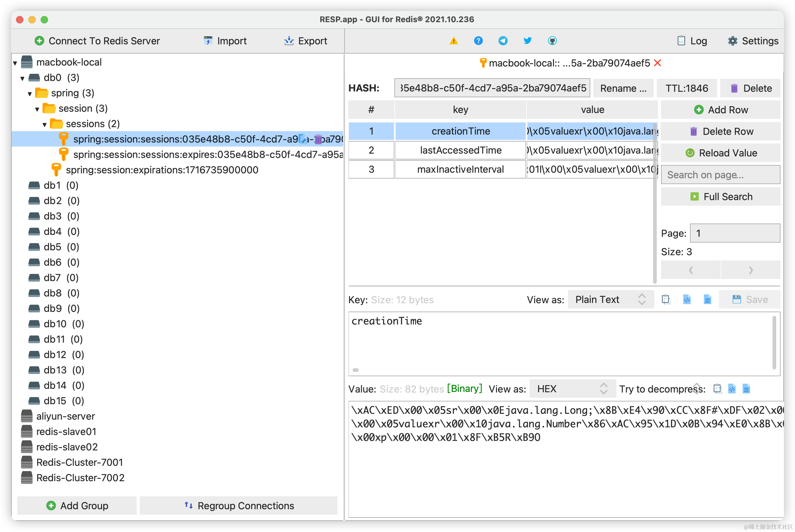Screen dimensions: 795x532
Task: Close the macbook-local key tab with red X
Action: (658, 63)
